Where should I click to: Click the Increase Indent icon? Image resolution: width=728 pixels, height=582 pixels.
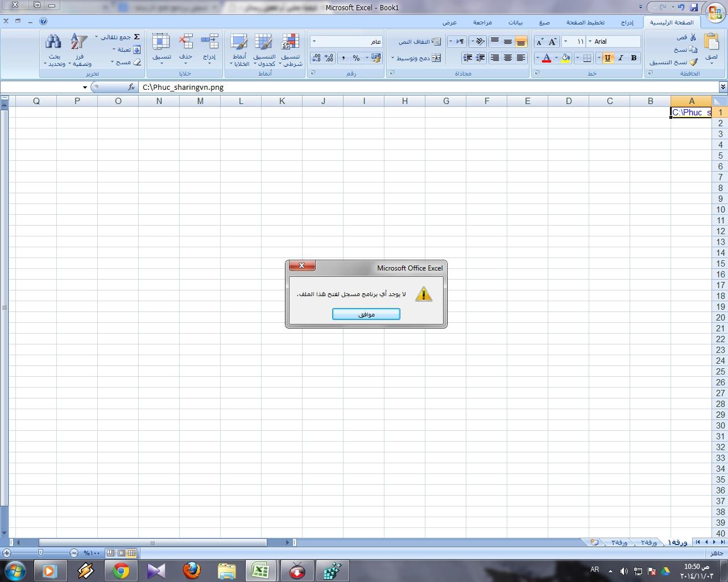coord(468,58)
